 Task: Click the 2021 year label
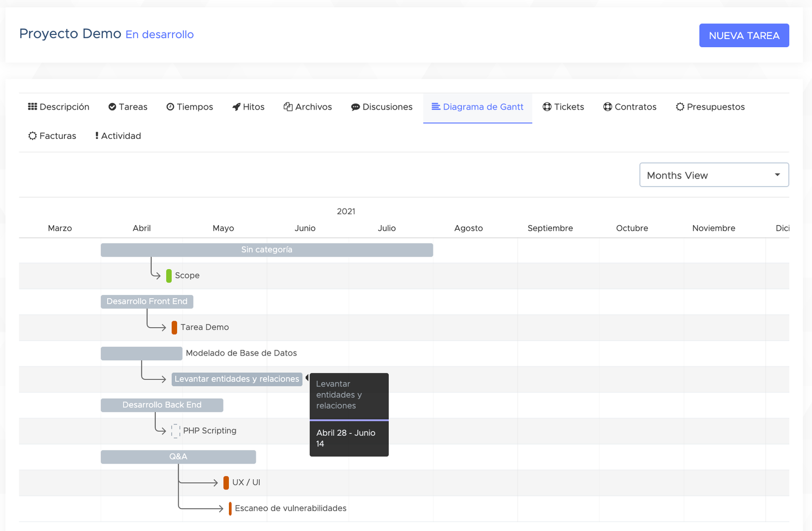pyautogui.click(x=346, y=211)
